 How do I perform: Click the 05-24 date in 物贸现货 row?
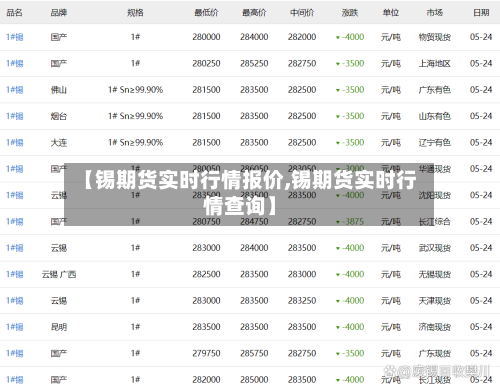pos(481,37)
